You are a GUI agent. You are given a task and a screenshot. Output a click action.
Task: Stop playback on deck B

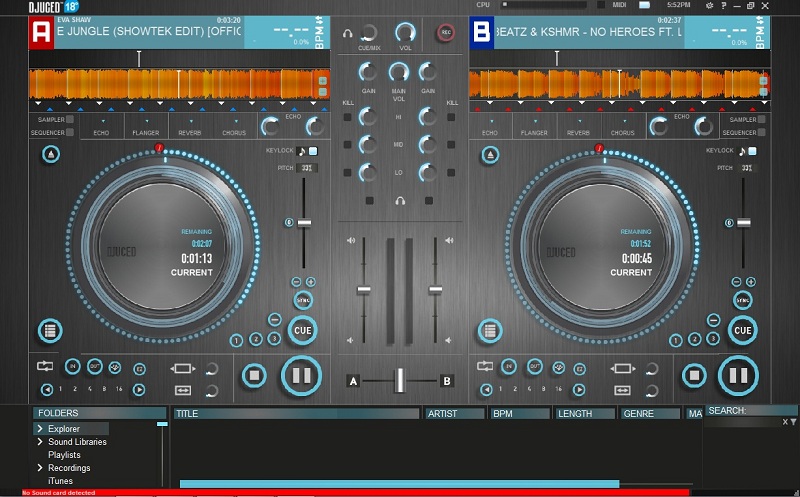693,376
